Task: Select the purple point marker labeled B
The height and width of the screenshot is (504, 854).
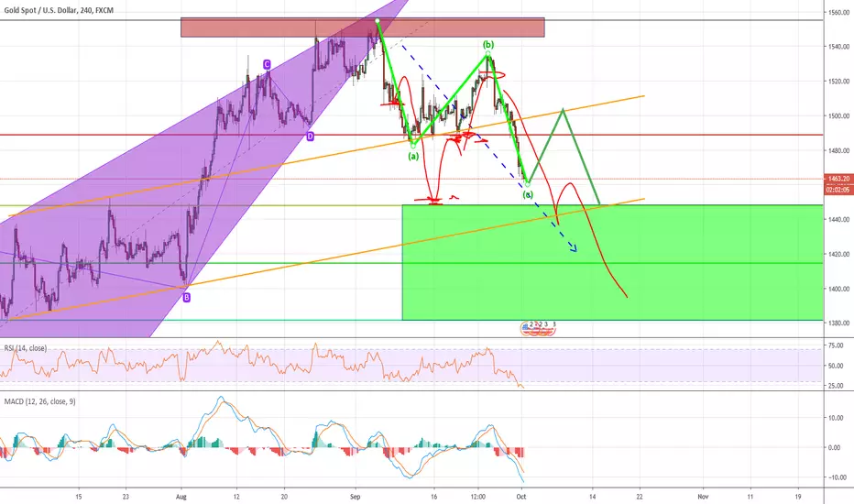Action: click(x=187, y=298)
